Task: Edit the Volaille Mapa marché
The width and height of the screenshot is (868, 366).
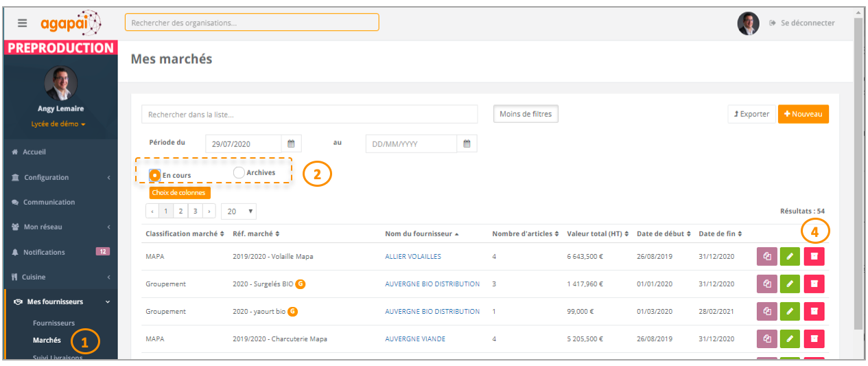Action: pyautogui.click(x=790, y=256)
